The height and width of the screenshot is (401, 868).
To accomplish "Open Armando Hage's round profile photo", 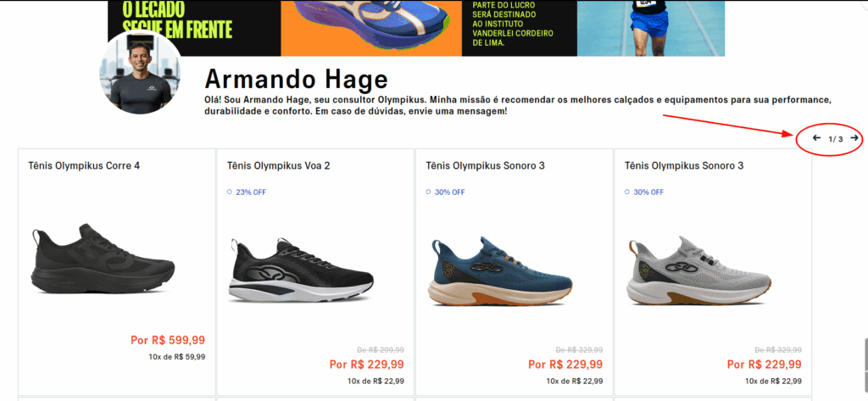I will coord(140,73).
